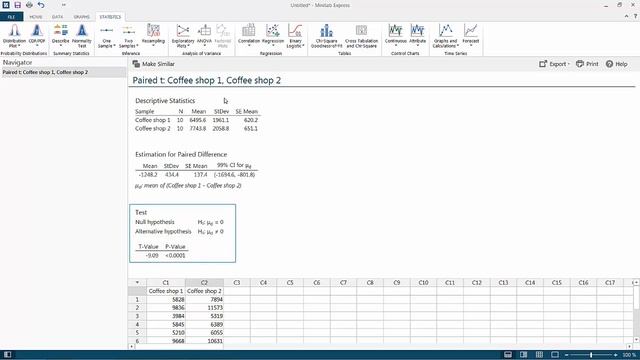Viewport: 640px width, 360px height.
Task: Click the Undo arrow in the title bar
Action: click(x=41, y=5)
